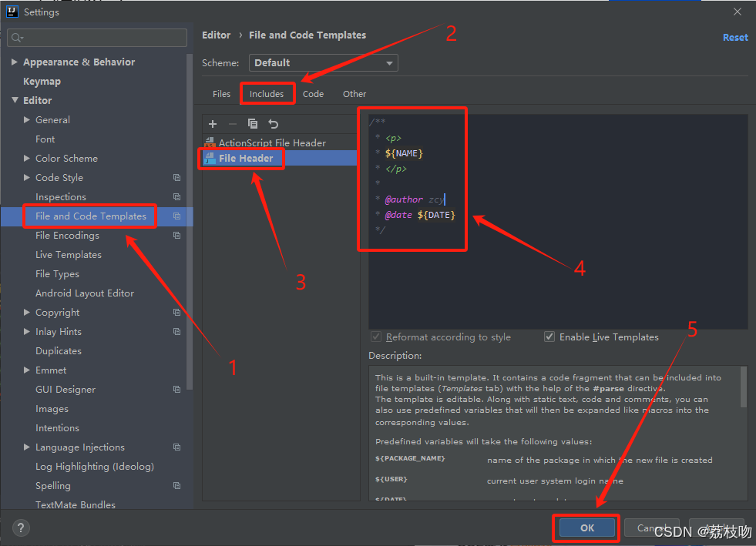Expand the Copyright subsection

pos(27,313)
